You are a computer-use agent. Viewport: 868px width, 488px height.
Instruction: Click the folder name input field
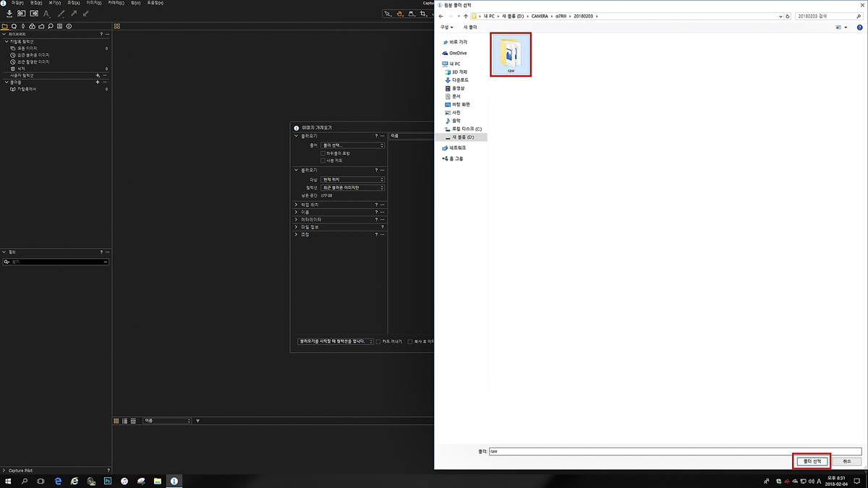(675, 451)
